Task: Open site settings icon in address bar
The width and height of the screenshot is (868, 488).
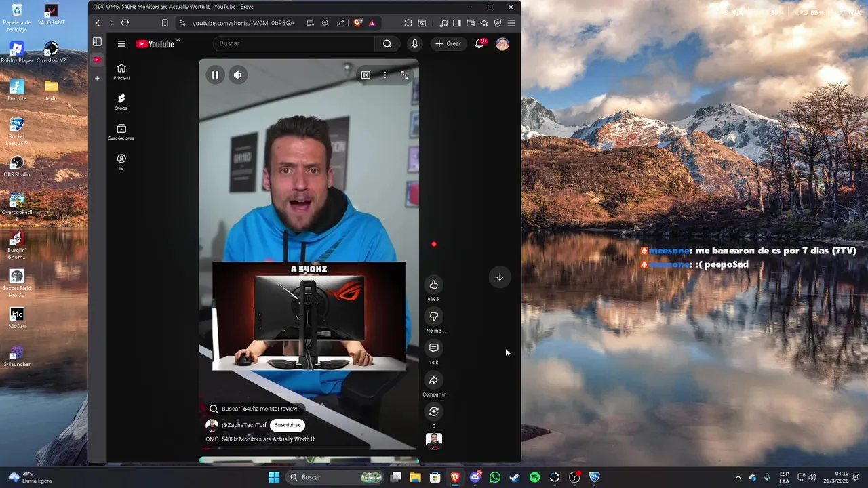Action: 182,23
